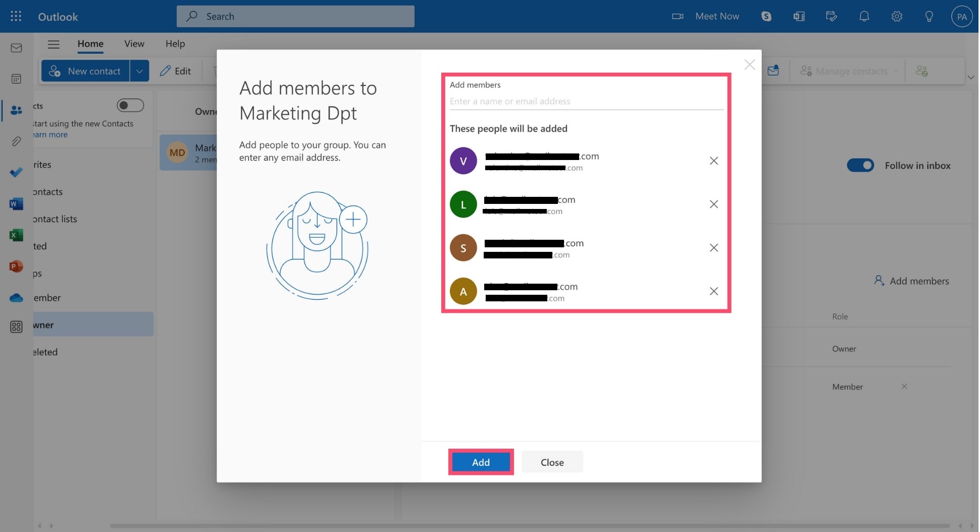Screen dimensions: 980x532
Task: Start a Meet Now video call
Action: pyautogui.click(x=706, y=16)
